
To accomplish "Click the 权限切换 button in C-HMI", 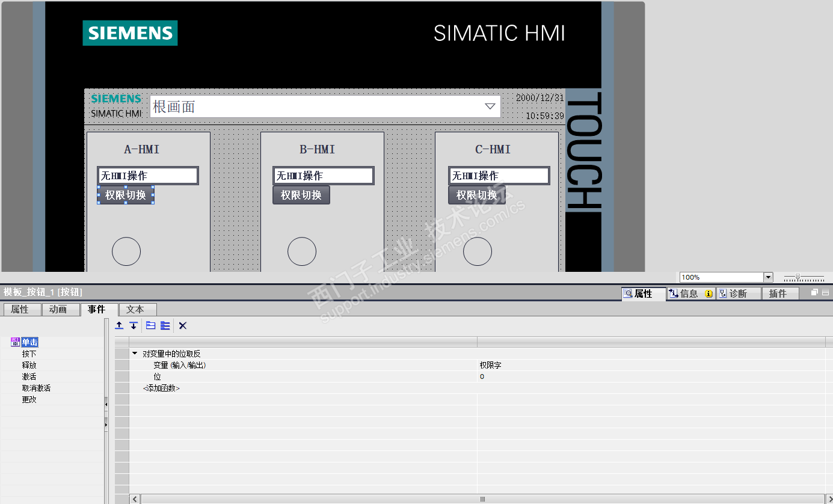I will point(477,195).
